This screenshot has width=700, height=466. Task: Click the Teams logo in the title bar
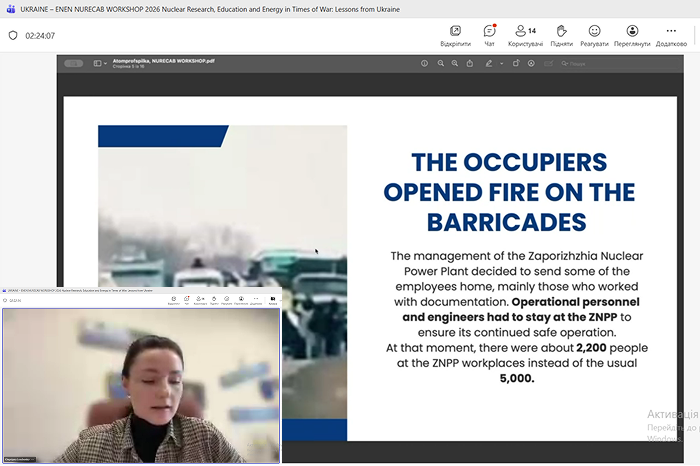9,7
